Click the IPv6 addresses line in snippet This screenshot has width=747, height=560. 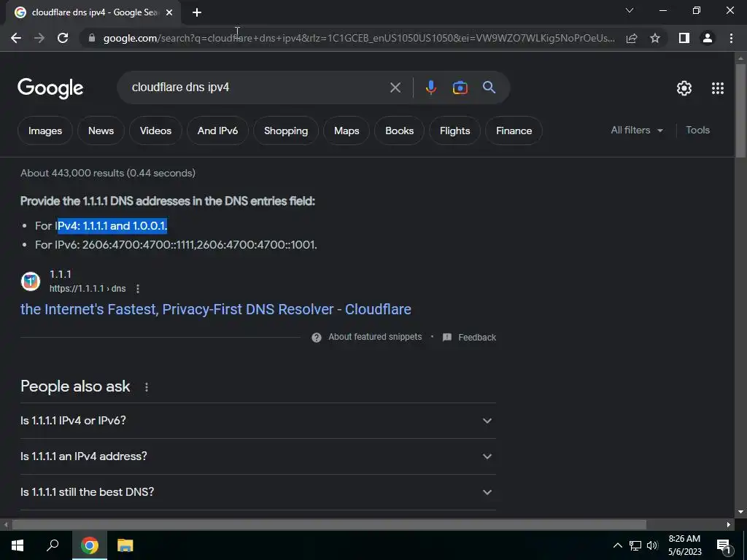click(176, 245)
